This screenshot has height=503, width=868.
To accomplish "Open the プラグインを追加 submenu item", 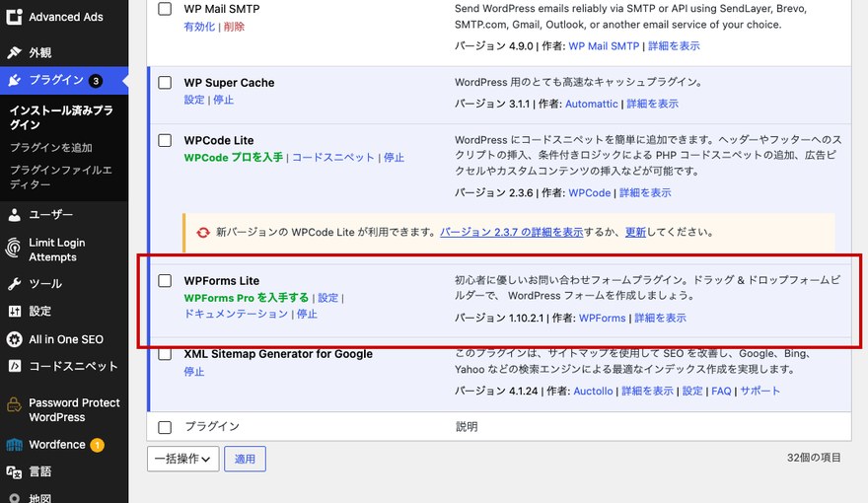I will (51, 148).
